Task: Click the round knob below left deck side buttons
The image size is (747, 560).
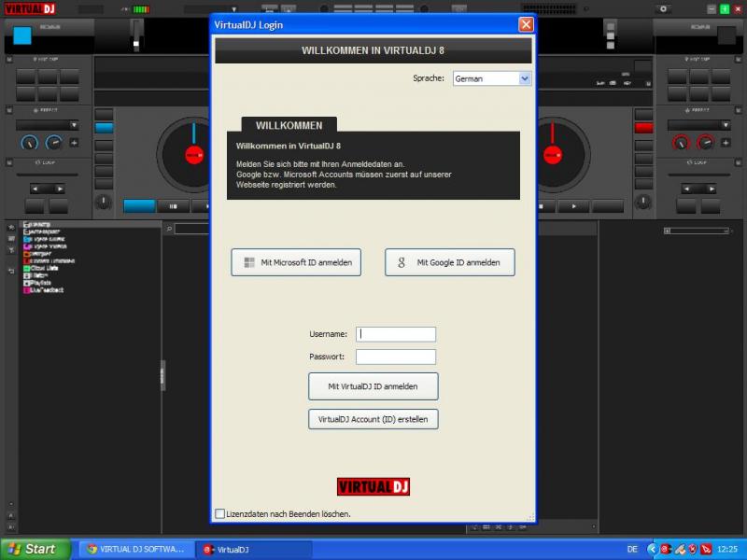Action: [x=104, y=202]
